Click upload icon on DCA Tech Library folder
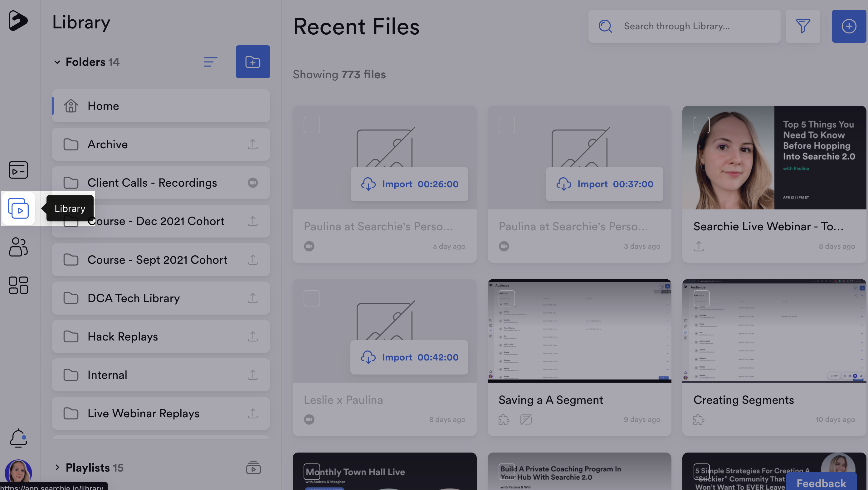The height and width of the screenshot is (490, 868). point(253,298)
